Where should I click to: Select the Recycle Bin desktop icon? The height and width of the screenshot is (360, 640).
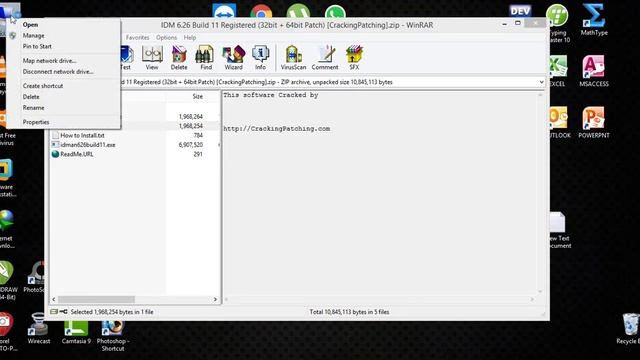point(629,329)
